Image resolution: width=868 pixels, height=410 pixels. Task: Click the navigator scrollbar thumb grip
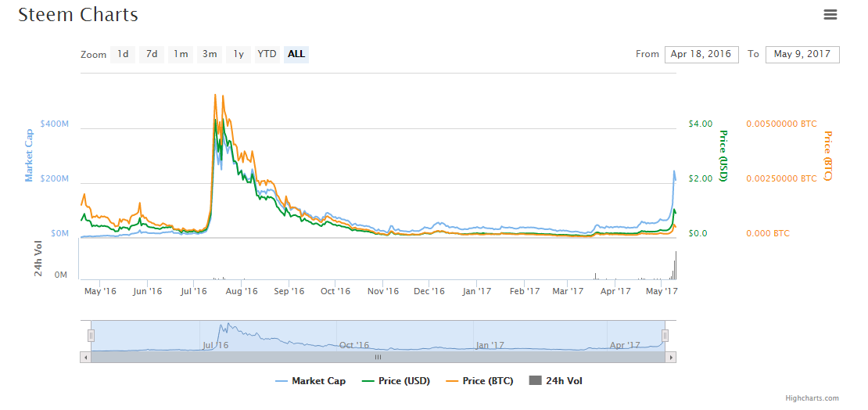click(x=378, y=358)
